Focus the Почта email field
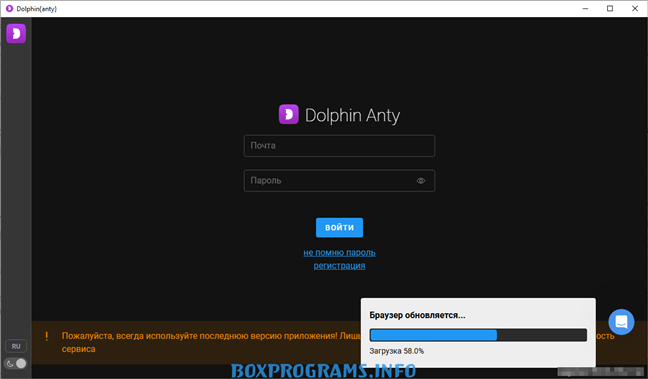The width and height of the screenshot is (648, 379). 339,145
